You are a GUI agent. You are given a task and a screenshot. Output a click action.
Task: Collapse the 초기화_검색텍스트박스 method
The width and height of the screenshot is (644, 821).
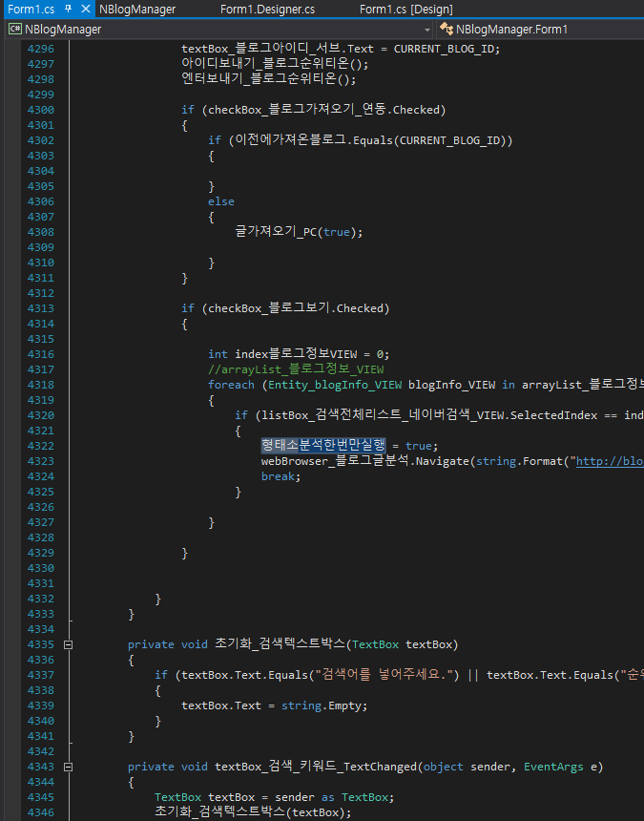[x=68, y=644]
